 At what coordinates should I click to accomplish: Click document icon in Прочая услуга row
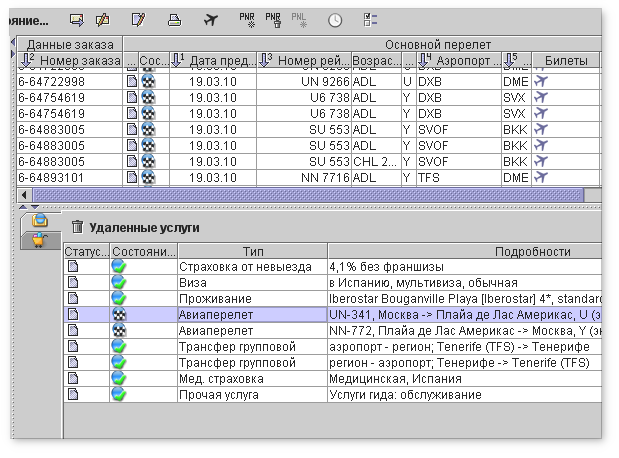click(x=73, y=394)
